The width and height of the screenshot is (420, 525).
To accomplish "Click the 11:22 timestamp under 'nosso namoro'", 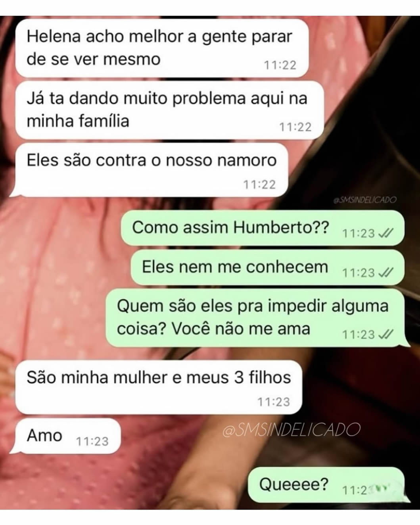I will 259,185.
